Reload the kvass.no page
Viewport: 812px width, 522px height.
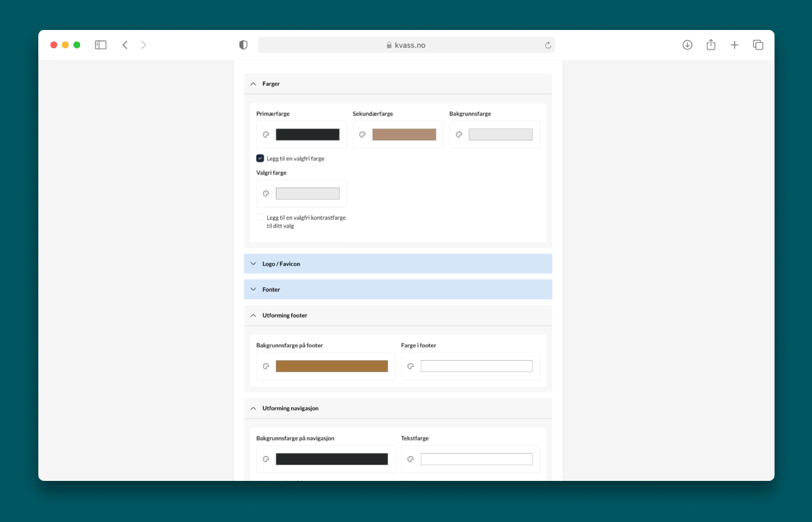(x=548, y=45)
